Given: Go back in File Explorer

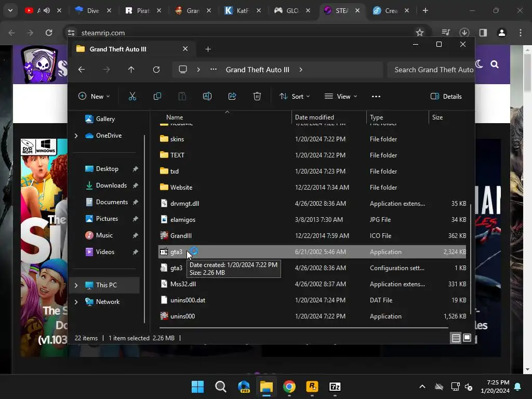Looking at the screenshot, I should [x=82, y=70].
